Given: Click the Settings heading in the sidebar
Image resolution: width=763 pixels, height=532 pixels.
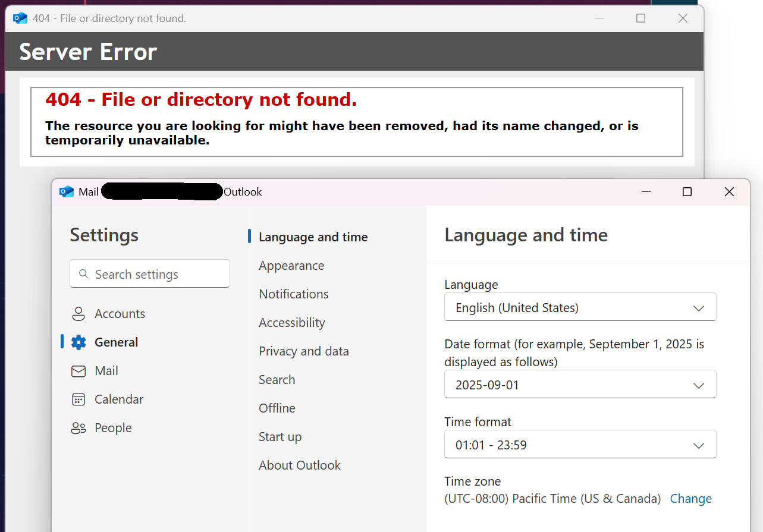Looking at the screenshot, I should click(x=104, y=235).
